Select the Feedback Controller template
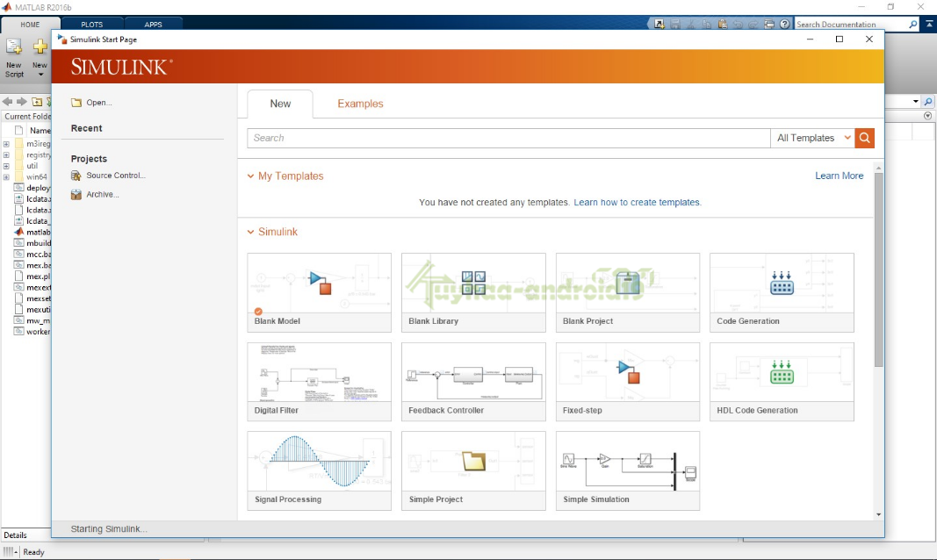The height and width of the screenshot is (560, 937). click(473, 382)
